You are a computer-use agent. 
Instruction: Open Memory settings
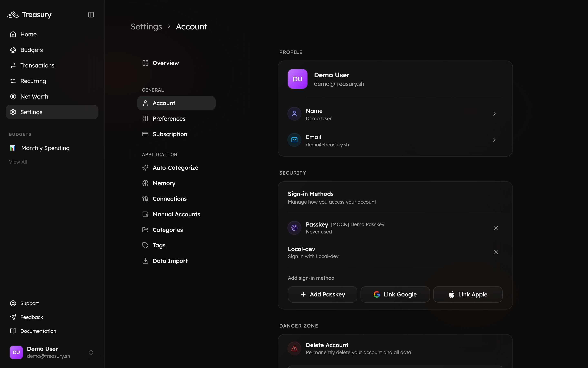click(176, 183)
